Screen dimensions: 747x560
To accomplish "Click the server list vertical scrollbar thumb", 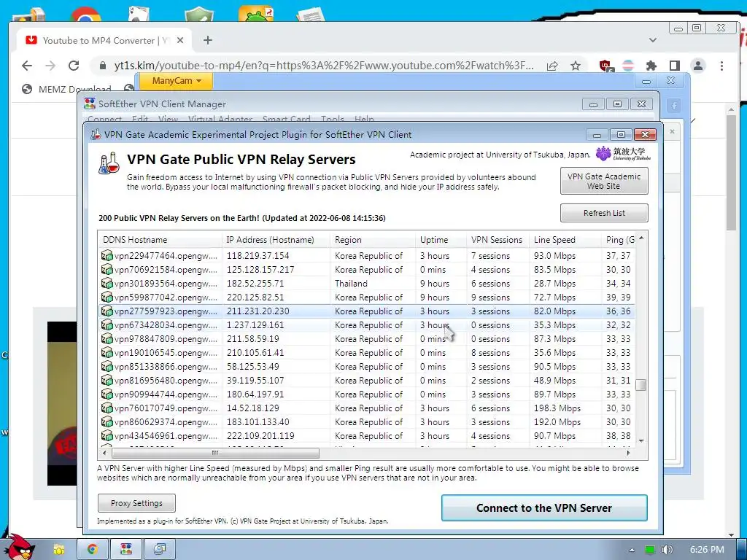I will click(x=641, y=385).
